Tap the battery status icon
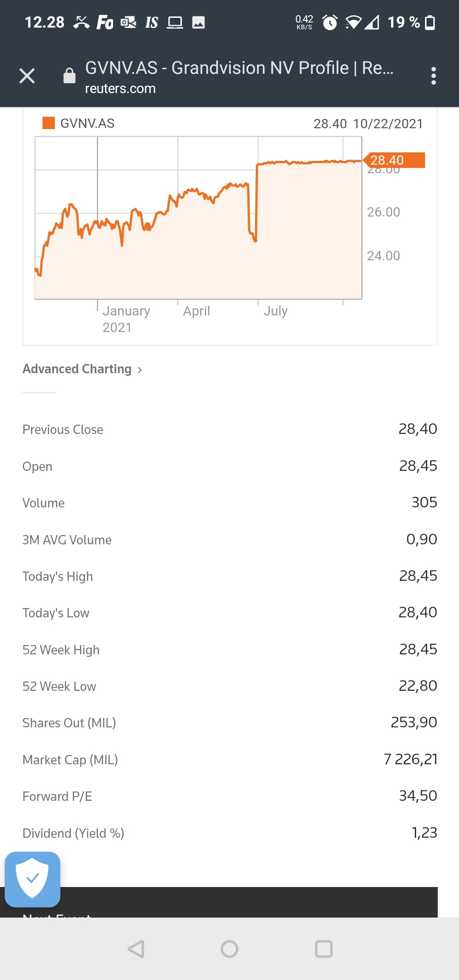The width and height of the screenshot is (459, 980). click(430, 22)
